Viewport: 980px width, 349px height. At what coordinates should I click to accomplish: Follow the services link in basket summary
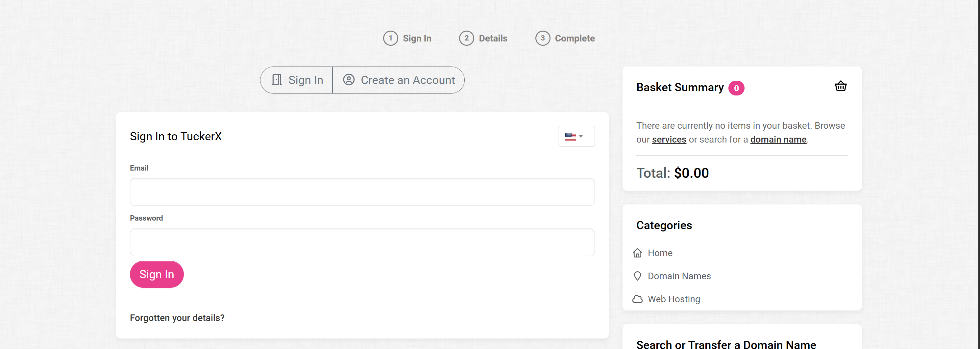[x=669, y=140]
